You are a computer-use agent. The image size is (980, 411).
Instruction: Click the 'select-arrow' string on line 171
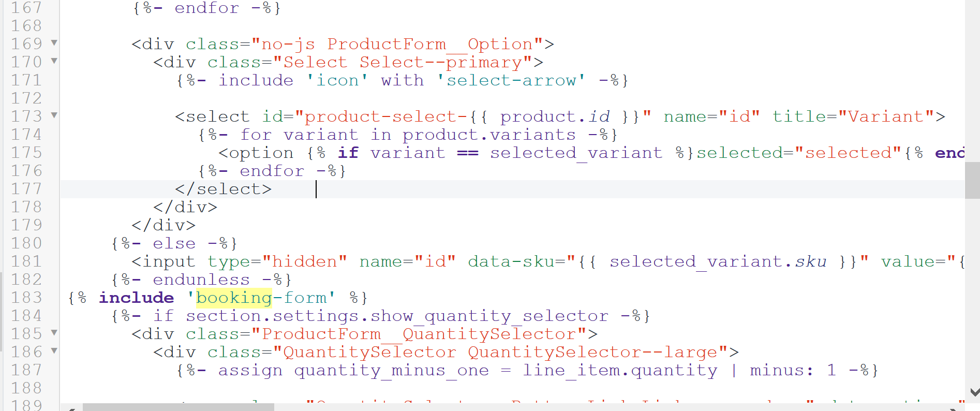tap(511, 80)
